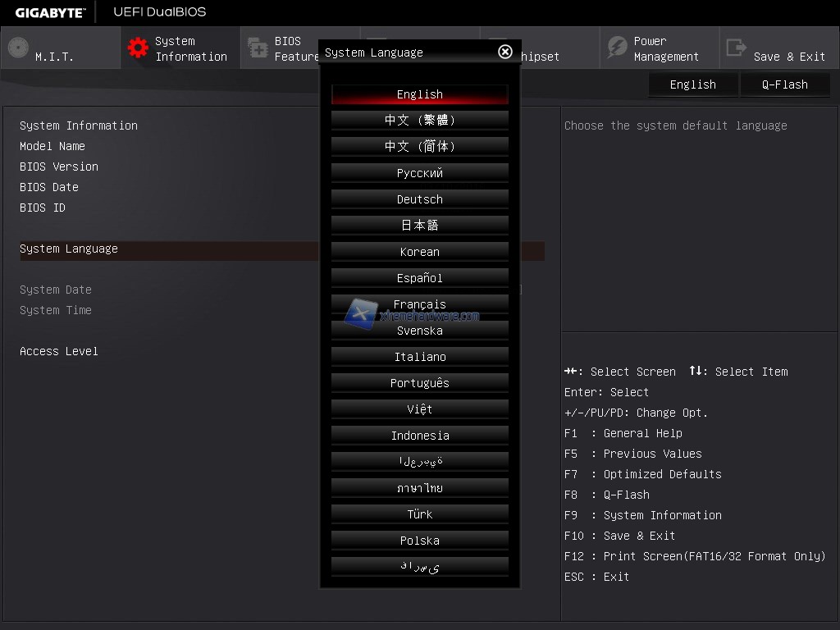The image size is (840, 630).
Task: Click the English button at top right
Action: [692, 84]
